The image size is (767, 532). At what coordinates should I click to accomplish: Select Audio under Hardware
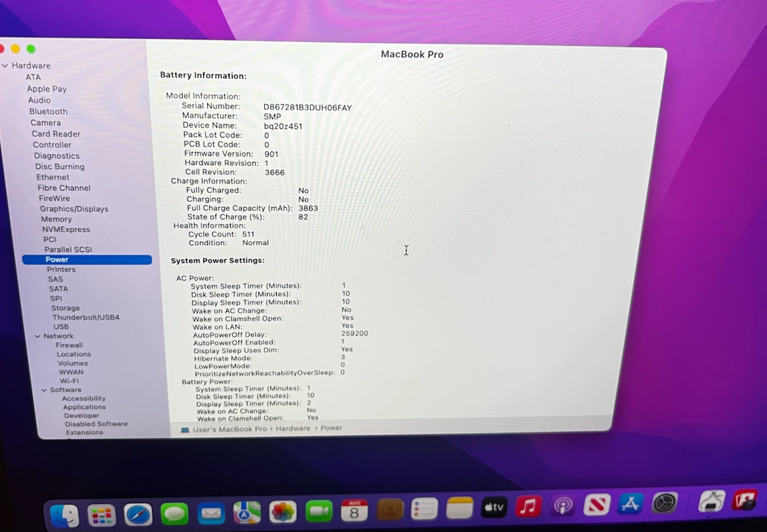pyautogui.click(x=39, y=100)
